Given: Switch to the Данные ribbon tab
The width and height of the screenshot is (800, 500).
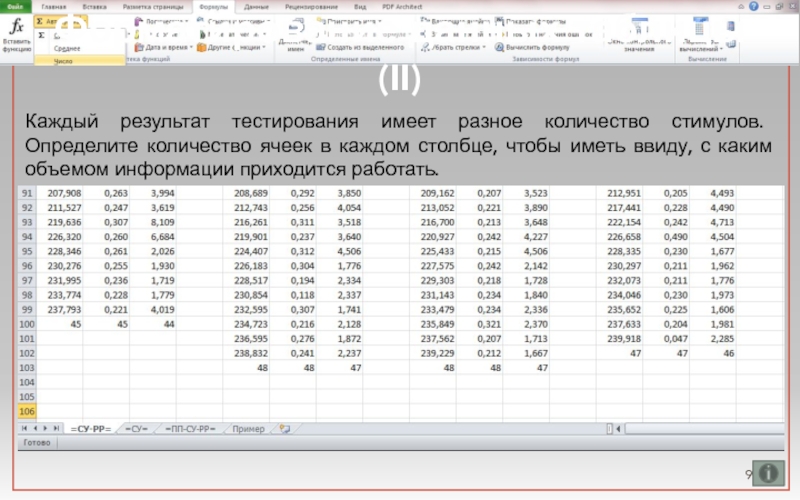Looking at the screenshot, I should (x=256, y=6).
